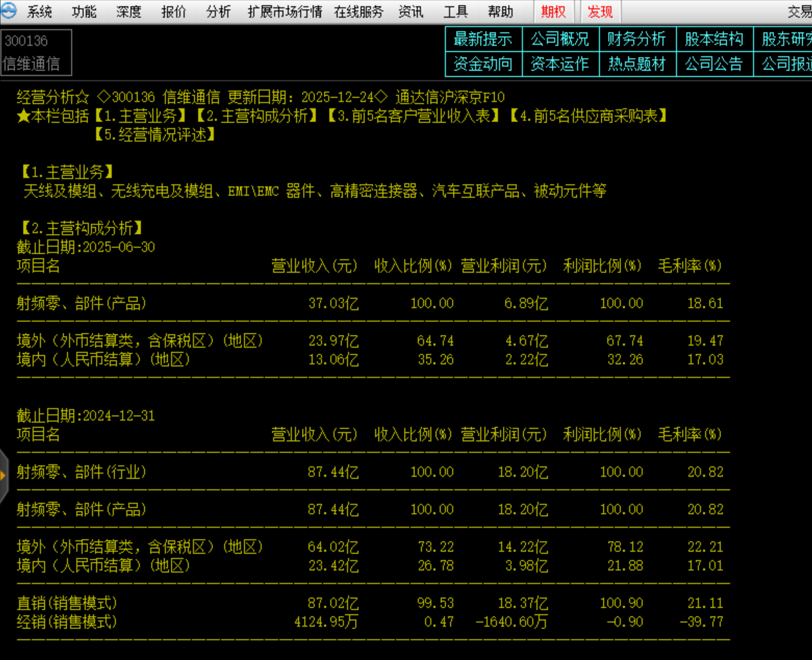Open the 帮助 menu

pos(500,11)
